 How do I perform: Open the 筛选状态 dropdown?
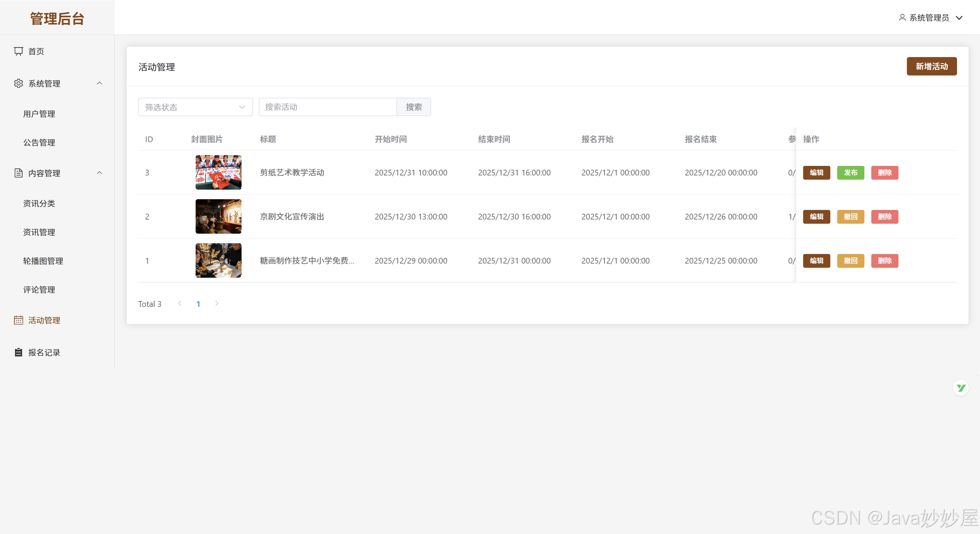click(195, 107)
